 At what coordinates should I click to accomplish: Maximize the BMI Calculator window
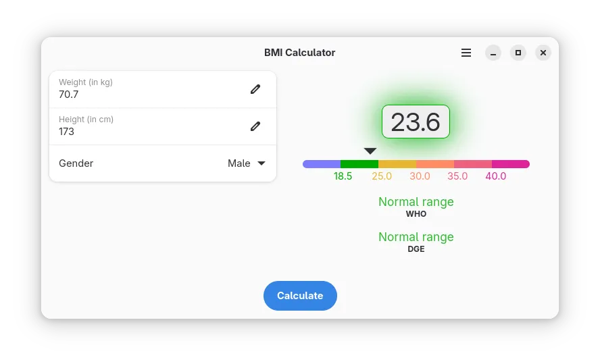[x=518, y=53]
